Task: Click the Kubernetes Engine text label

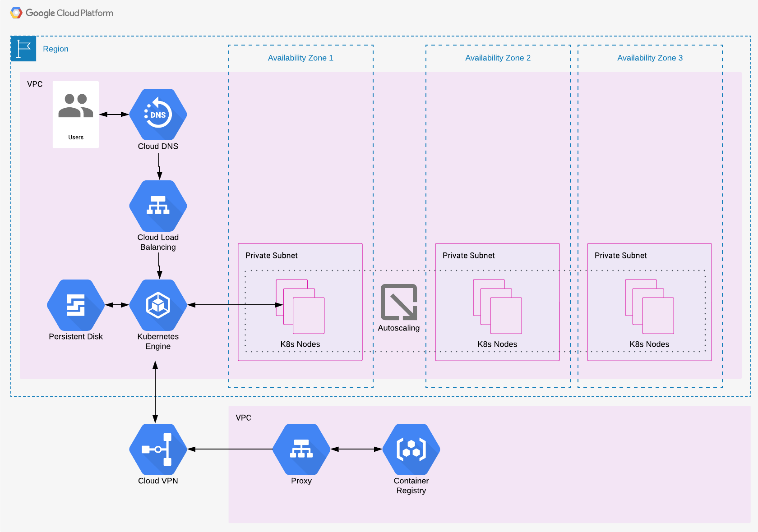Action: point(158,341)
